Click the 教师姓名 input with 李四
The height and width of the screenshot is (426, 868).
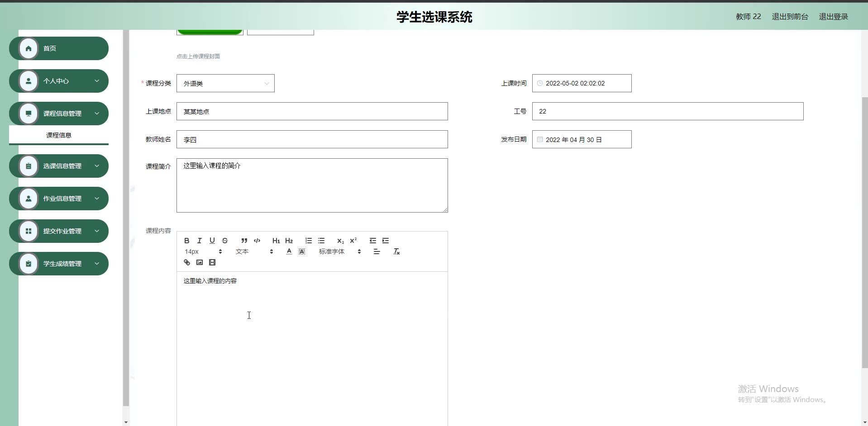[x=312, y=139]
